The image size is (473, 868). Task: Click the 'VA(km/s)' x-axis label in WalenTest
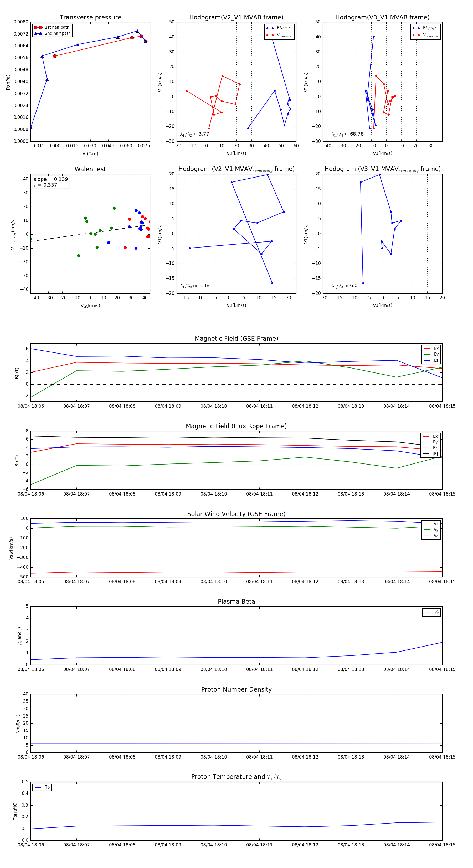tap(90, 306)
